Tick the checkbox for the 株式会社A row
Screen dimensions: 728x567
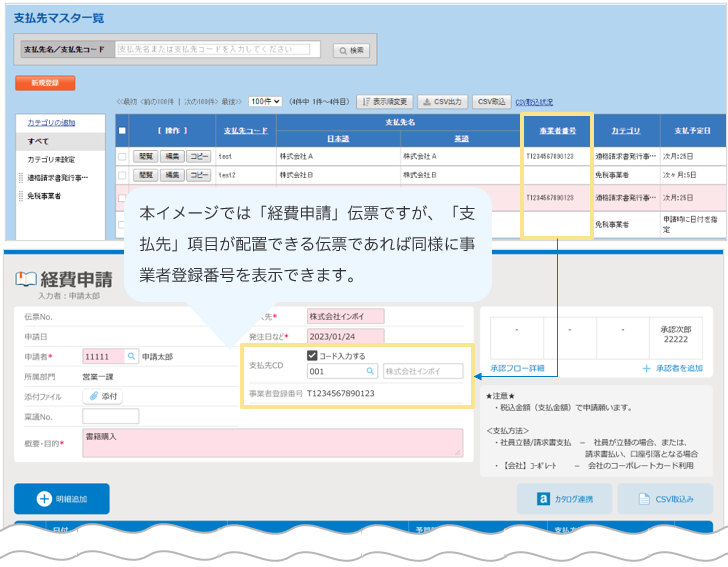[x=123, y=157]
